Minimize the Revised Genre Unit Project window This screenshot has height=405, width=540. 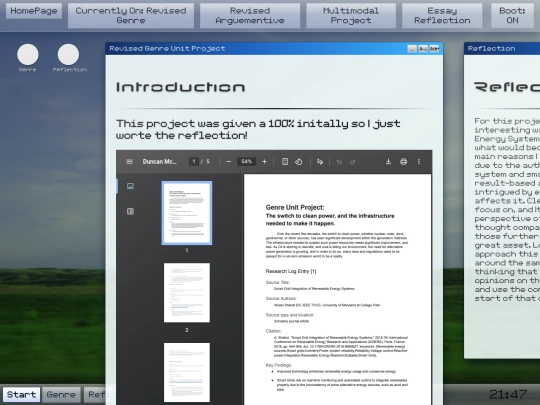(x=412, y=49)
